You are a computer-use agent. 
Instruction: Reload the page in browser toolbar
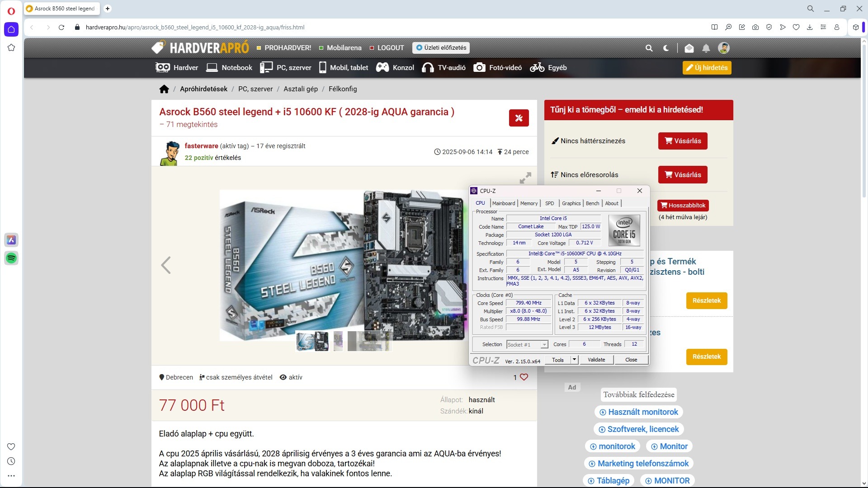pyautogui.click(x=61, y=27)
